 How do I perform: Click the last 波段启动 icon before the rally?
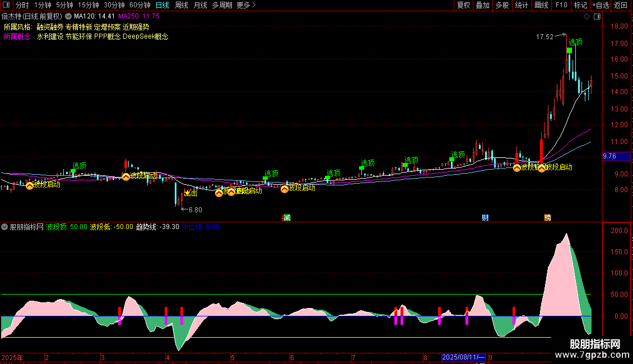click(542, 168)
